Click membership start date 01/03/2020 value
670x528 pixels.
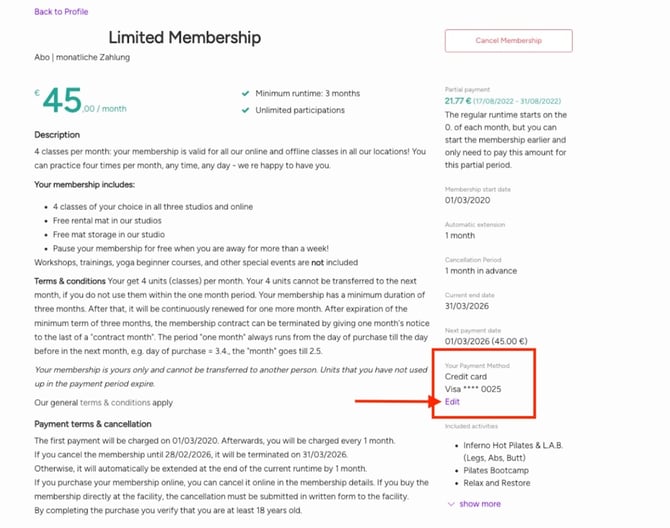point(467,200)
